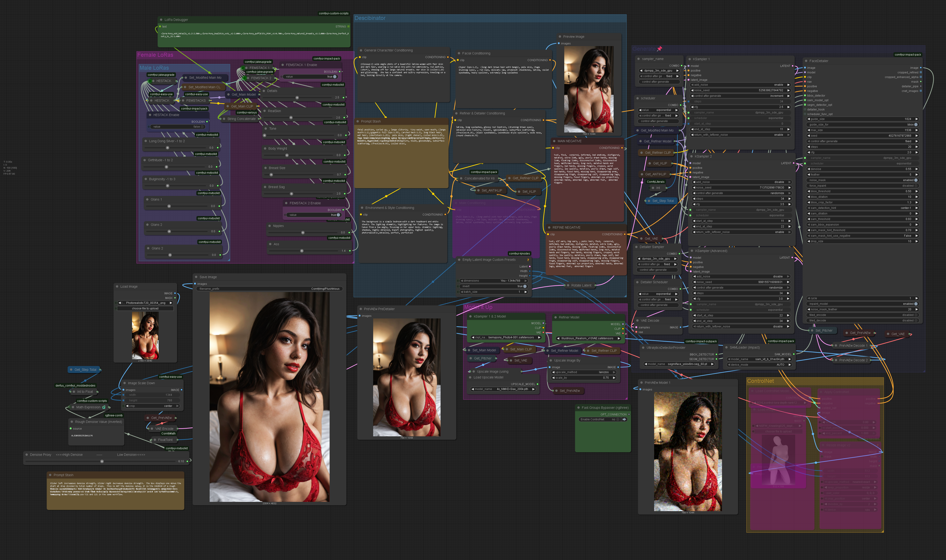This screenshot has width=946, height=560.
Task: Collapse the Load Upscale Model node dot
Action: [470, 377]
